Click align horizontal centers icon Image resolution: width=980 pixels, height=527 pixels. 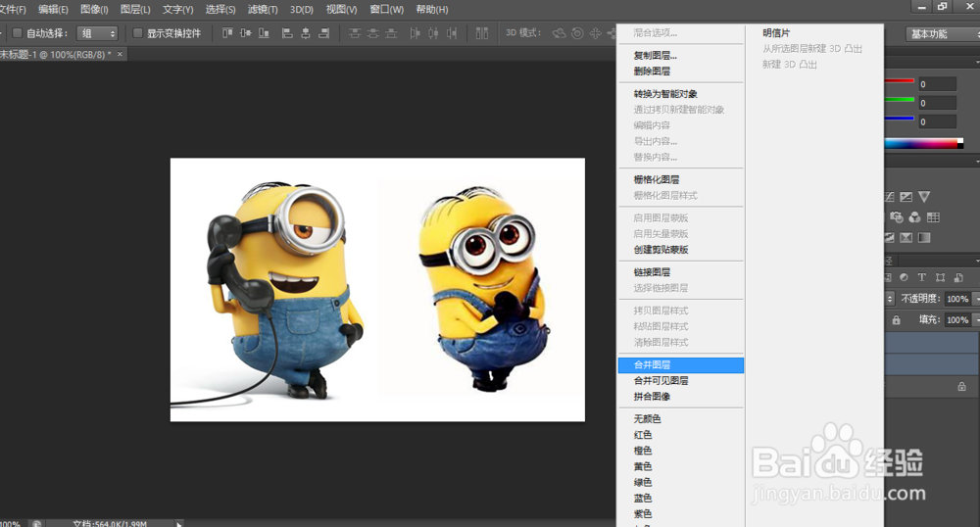tap(306, 33)
